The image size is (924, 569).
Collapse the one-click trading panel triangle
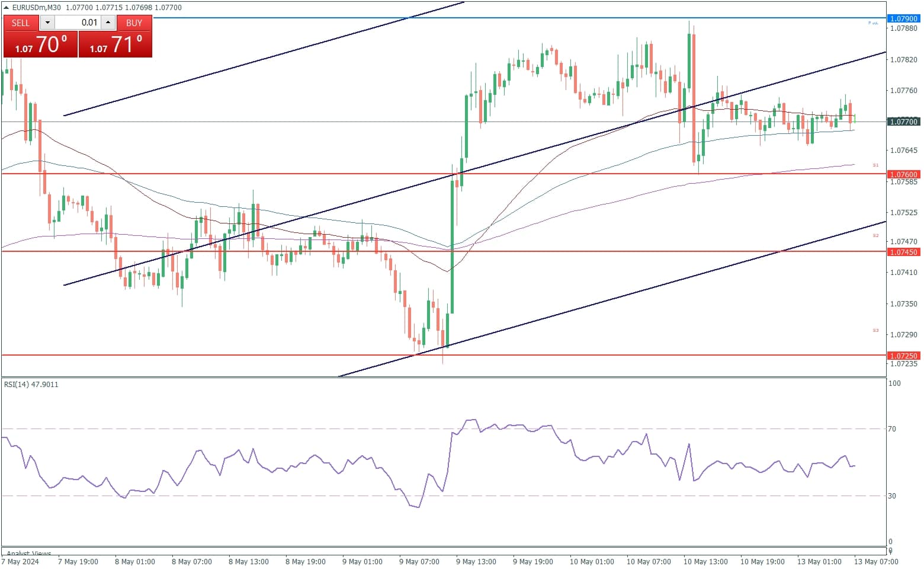(x=7, y=8)
